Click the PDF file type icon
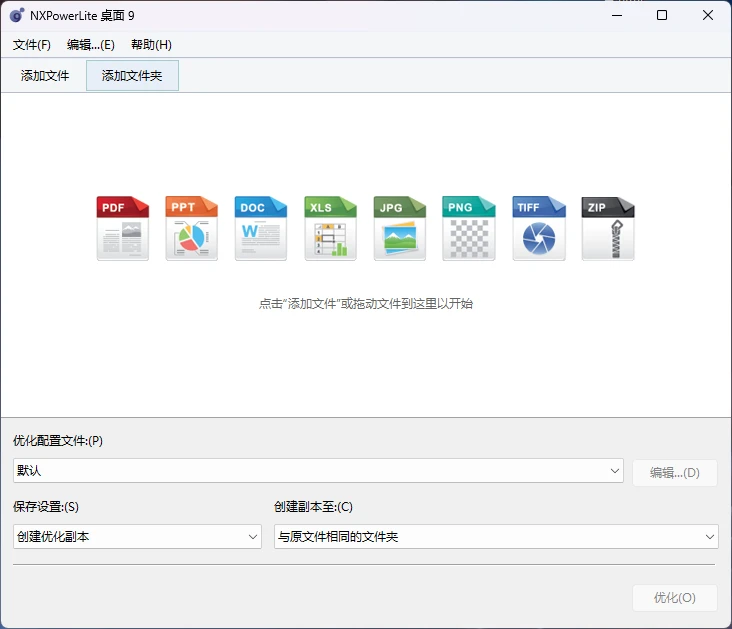732x629 pixels. [123, 228]
